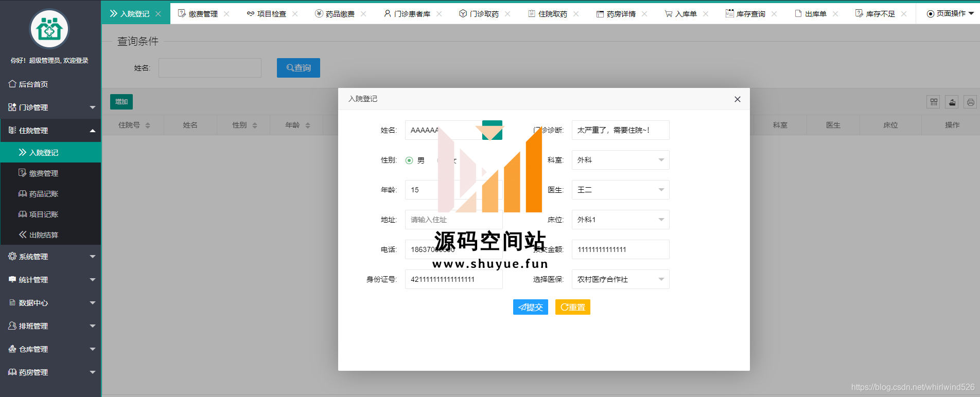980x397 pixels.
Task: Submit the form with 提交
Action: pos(531,307)
